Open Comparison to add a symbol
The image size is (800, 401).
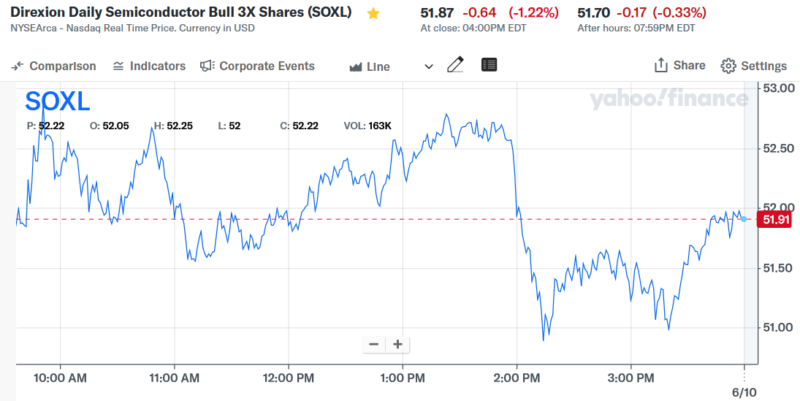coord(54,66)
